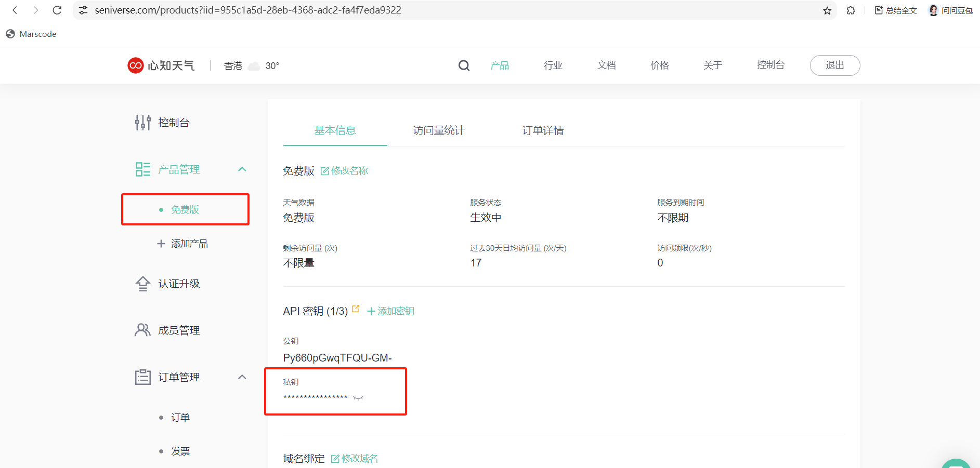Click the 产品管理 grid icon in sidebar
The image size is (980, 468).
142,169
